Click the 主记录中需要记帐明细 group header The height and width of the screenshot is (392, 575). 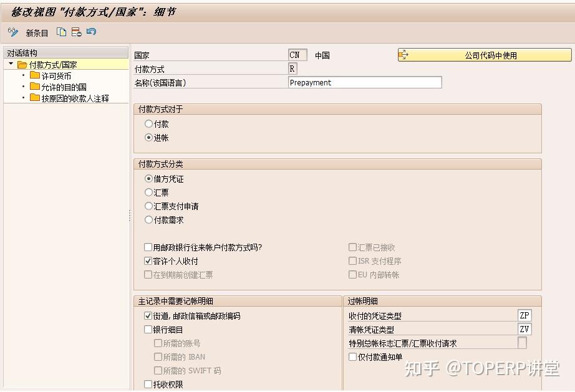pos(238,301)
